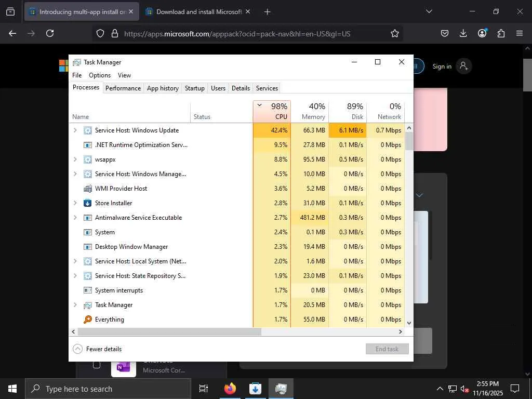Click the browser page vertical scrollbar

(527, 75)
